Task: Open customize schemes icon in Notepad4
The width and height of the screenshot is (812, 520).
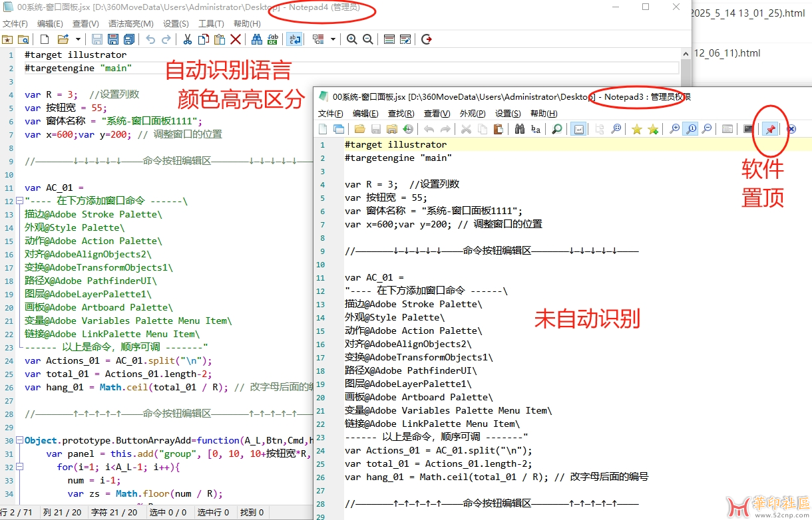Action: pyautogui.click(x=405, y=39)
